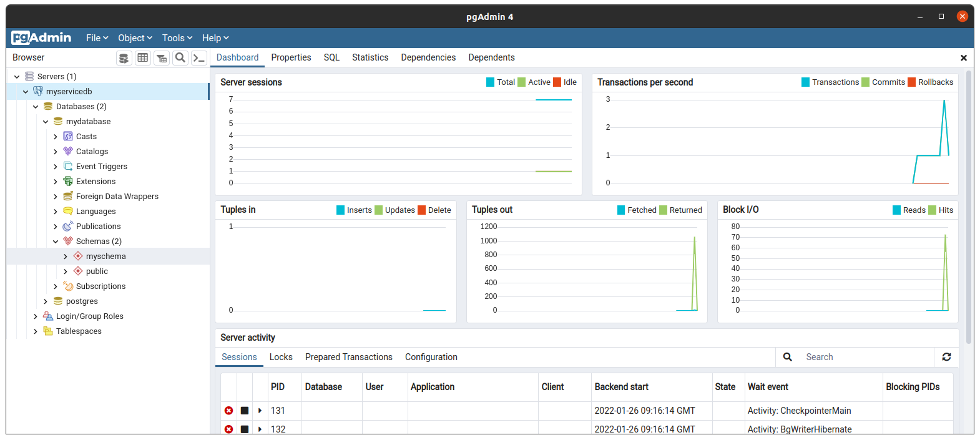Click 'Activity: CheckpointerMain' wait event cell
This screenshot has height=440, width=980.
(814, 411)
